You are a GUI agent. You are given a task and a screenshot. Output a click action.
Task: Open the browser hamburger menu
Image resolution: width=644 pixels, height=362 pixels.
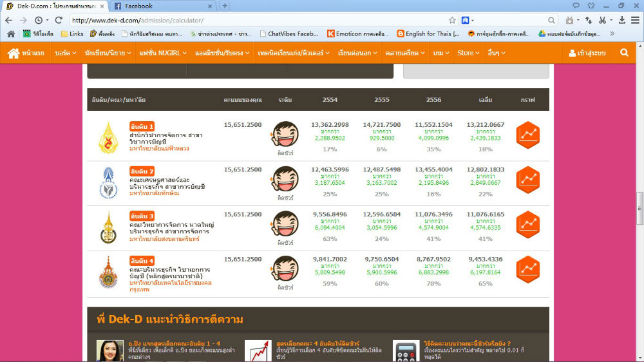635,21
